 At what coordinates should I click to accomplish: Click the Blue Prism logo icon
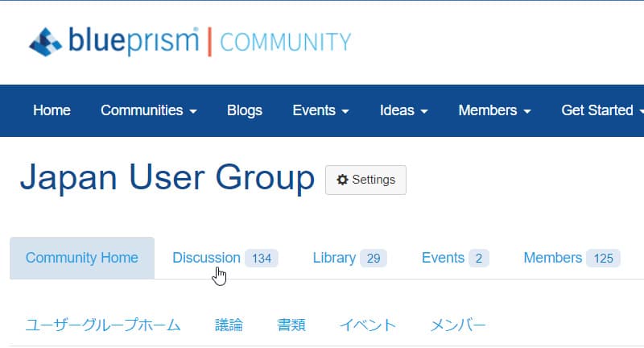click(45, 42)
